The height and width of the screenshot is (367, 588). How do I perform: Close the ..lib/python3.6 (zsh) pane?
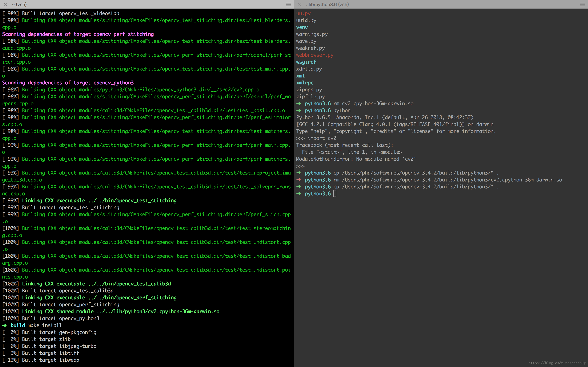coord(300,4)
